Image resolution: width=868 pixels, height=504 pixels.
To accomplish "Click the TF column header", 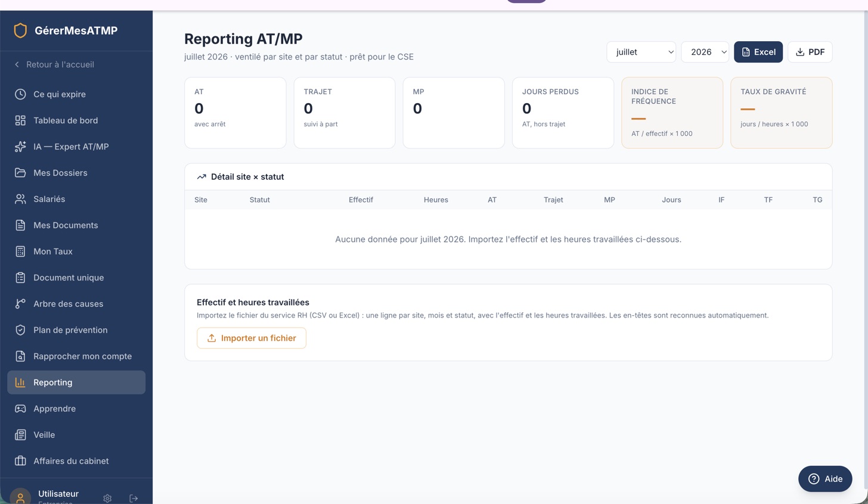I will coord(768,200).
